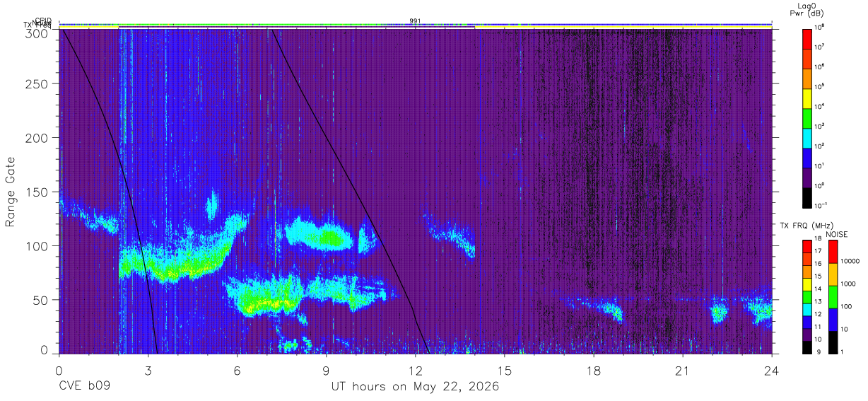Click the black segment of NOISE colorbar
The width and height of the screenshot is (868, 401).
coord(833,342)
